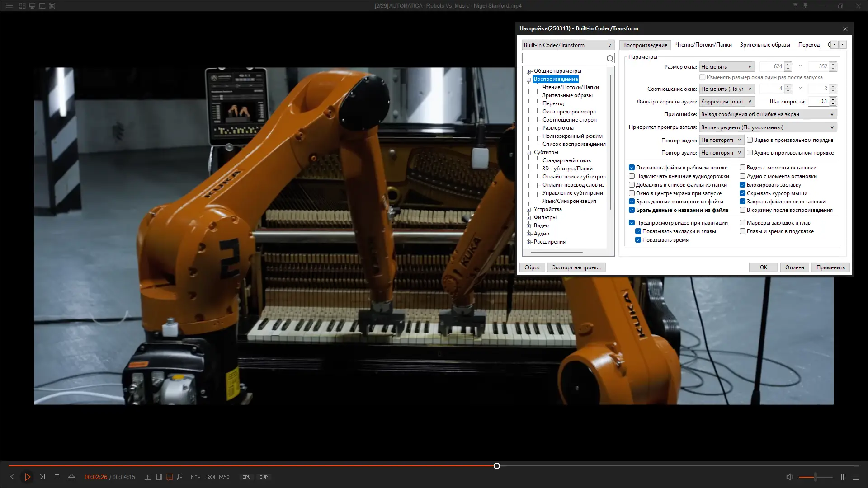868x488 pixels.
Task: Click the subtitle icon highlighted in orange
Action: [x=170, y=477]
